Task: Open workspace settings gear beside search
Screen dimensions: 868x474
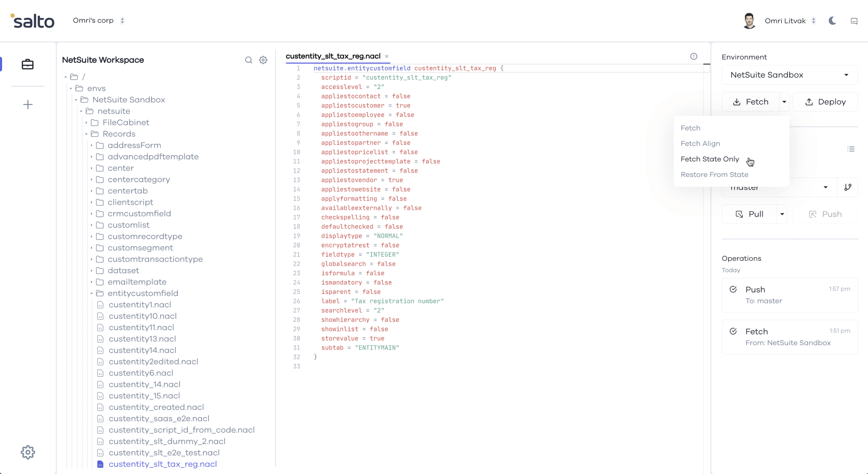Action: [x=263, y=60]
